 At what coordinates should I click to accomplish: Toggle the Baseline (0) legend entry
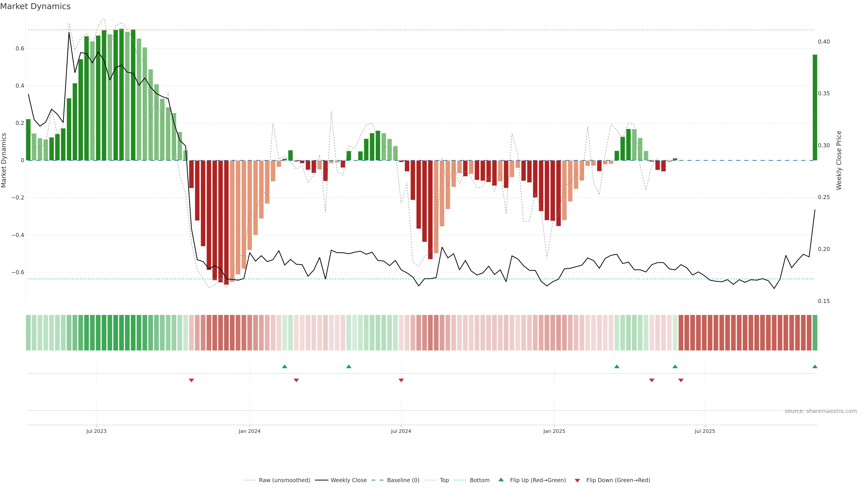[x=403, y=480]
